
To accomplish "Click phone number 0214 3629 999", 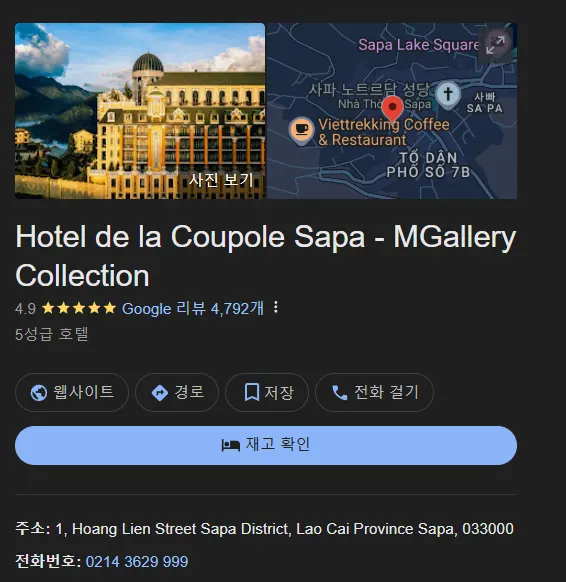I will point(137,562).
